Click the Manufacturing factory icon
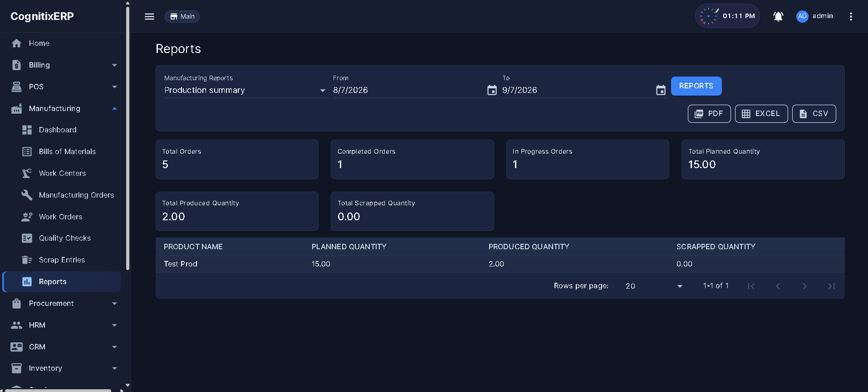 point(17,108)
